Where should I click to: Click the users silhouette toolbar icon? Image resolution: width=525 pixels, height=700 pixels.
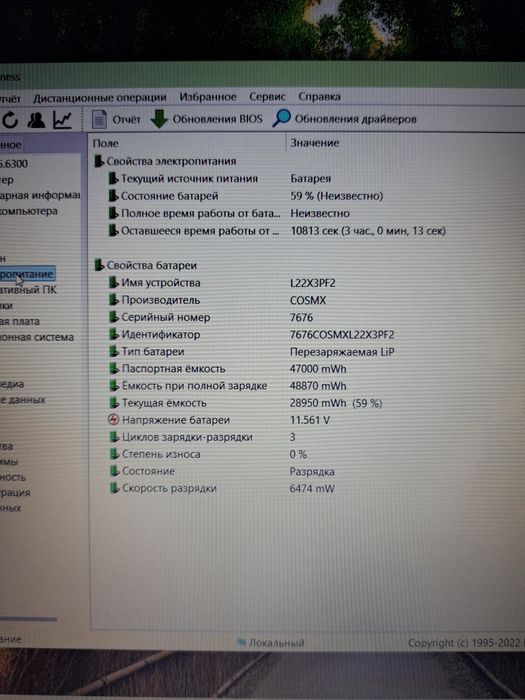[36, 120]
